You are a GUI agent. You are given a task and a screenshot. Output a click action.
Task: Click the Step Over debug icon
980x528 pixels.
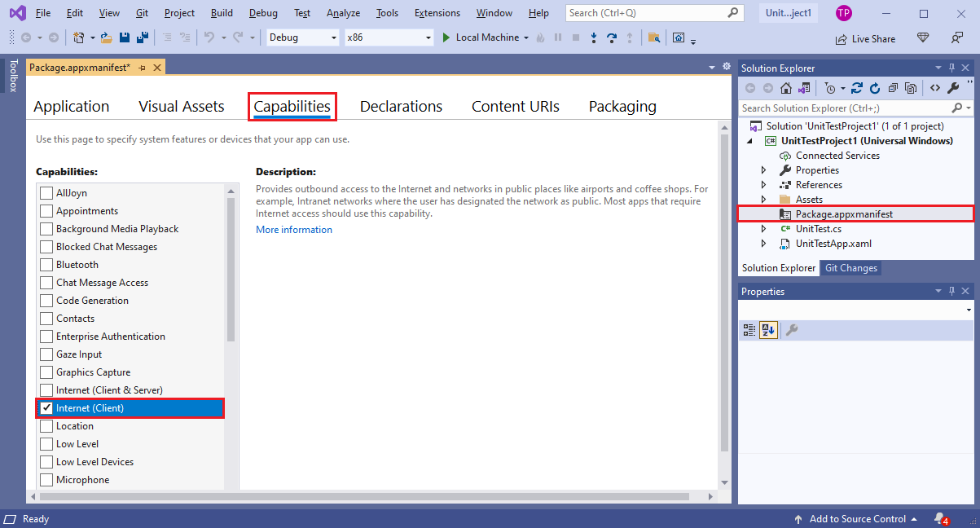point(611,37)
